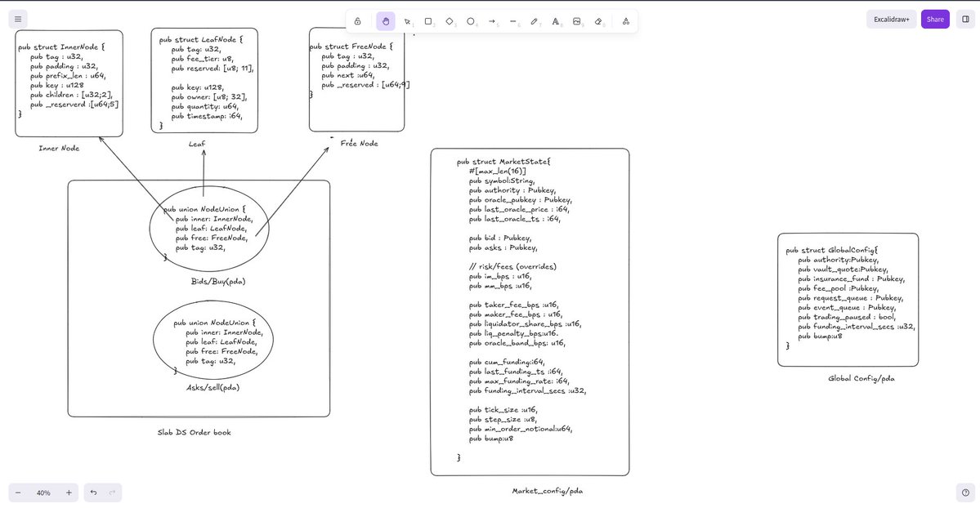This screenshot has height=508, width=980.
Task: Toggle the keep-tool-active lock icon
Action: (357, 21)
